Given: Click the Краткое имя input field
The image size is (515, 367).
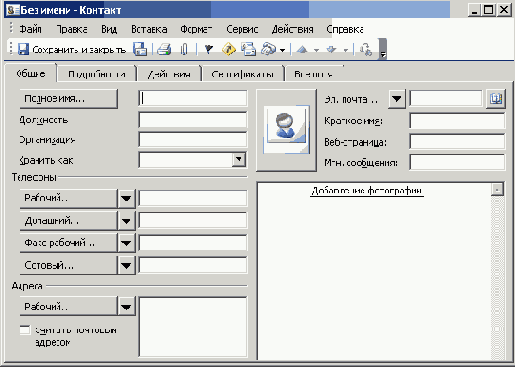Looking at the screenshot, I should (457, 121).
